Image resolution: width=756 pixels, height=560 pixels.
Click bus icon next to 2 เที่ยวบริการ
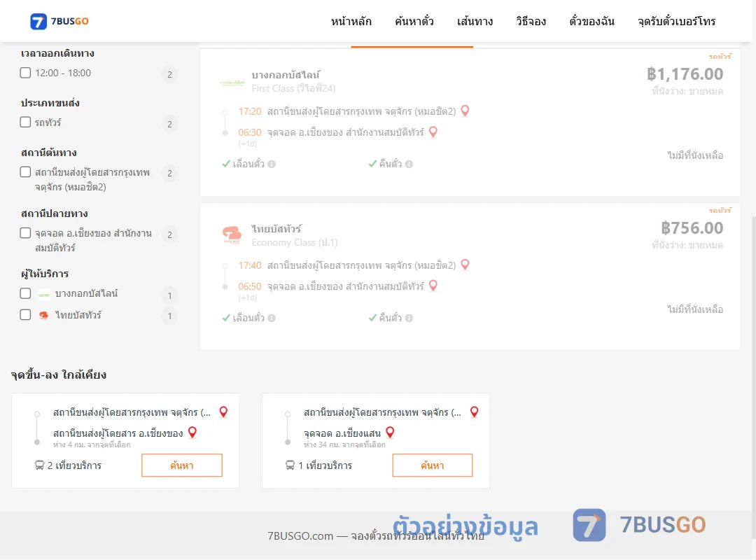pyautogui.click(x=39, y=465)
